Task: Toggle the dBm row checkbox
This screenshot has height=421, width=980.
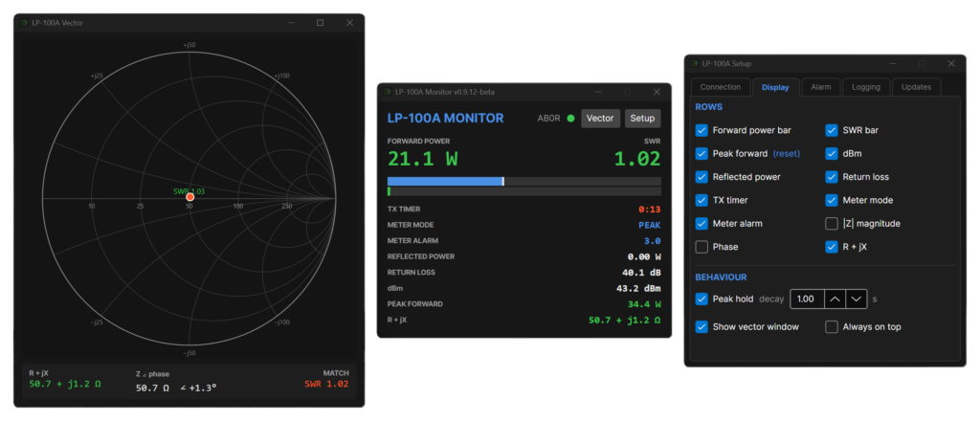Action: click(832, 153)
